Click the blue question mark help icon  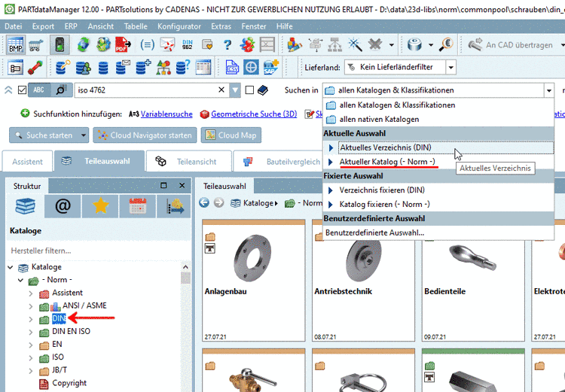pos(228,45)
